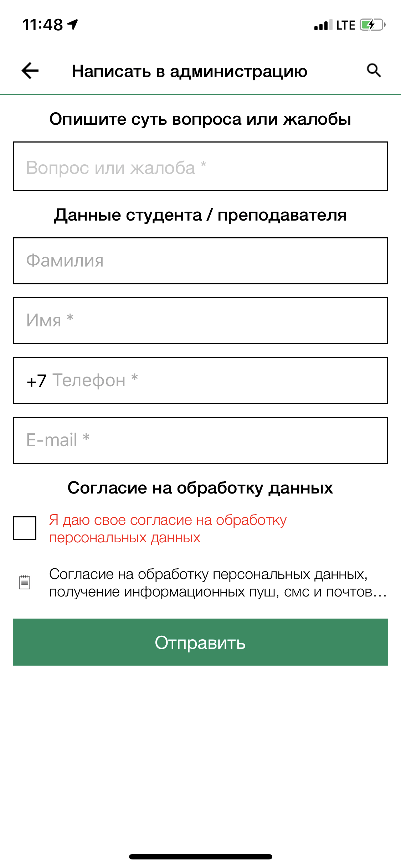Tap the battery charging icon
The image size is (401, 868).
tap(372, 25)
